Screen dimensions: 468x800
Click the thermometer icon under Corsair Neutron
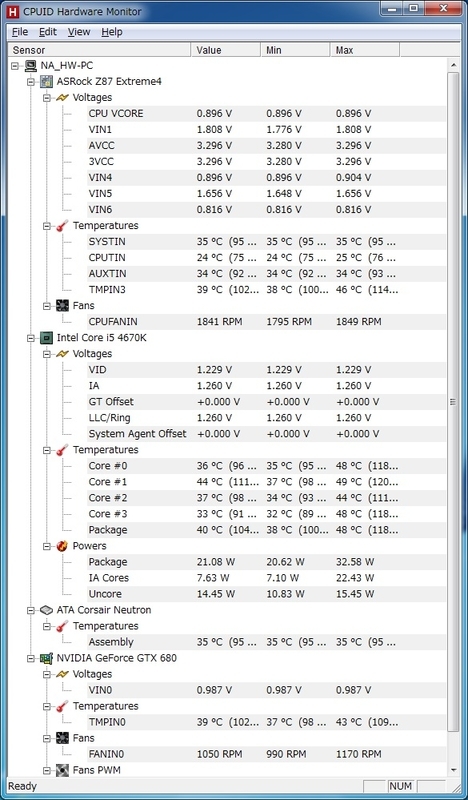tap(62, 626)
